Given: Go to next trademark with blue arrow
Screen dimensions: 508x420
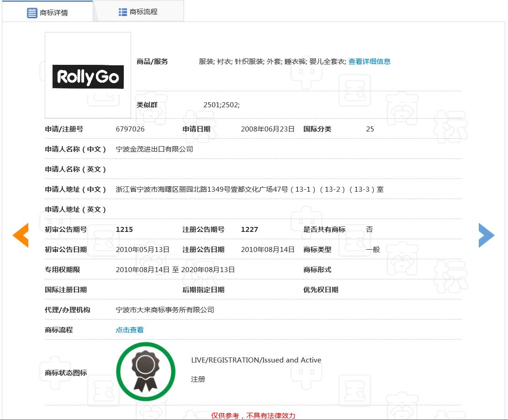Looking at the screenshot, I should [487, 235].
